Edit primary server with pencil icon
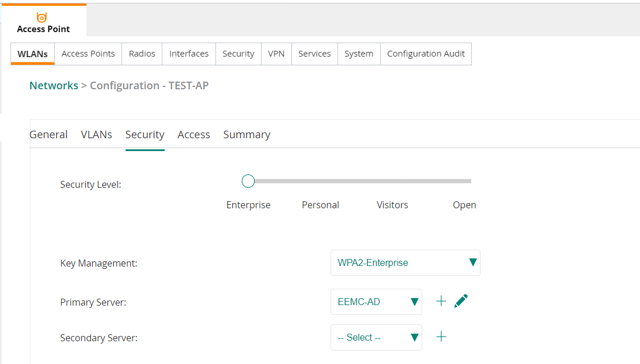The height and width of the screenshot is (364, 640). [x=461, y=301]
